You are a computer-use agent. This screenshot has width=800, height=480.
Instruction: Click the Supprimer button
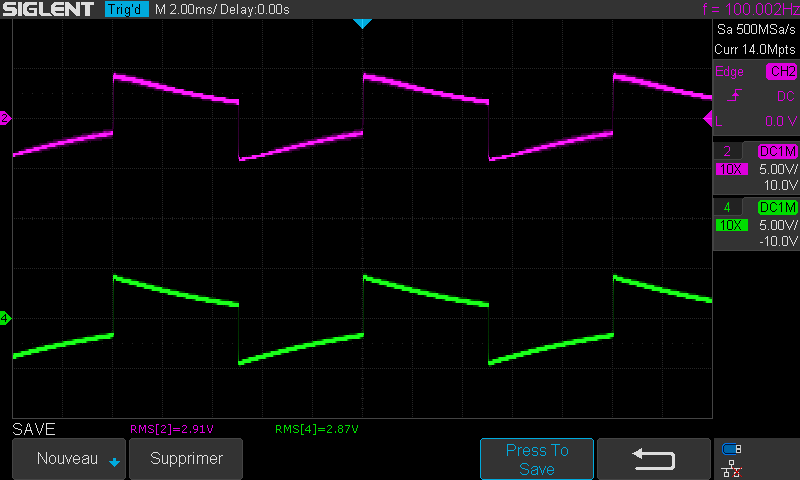click(x=186, y=459)
